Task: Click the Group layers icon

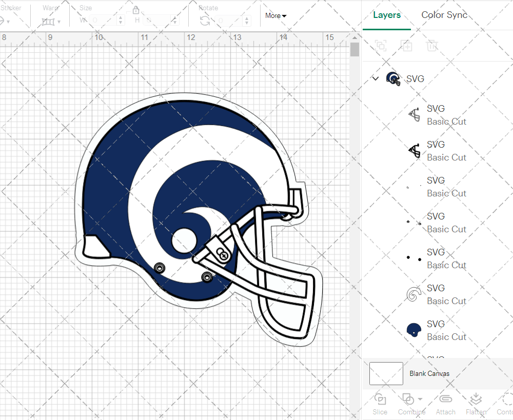Action: coord(381,46)
